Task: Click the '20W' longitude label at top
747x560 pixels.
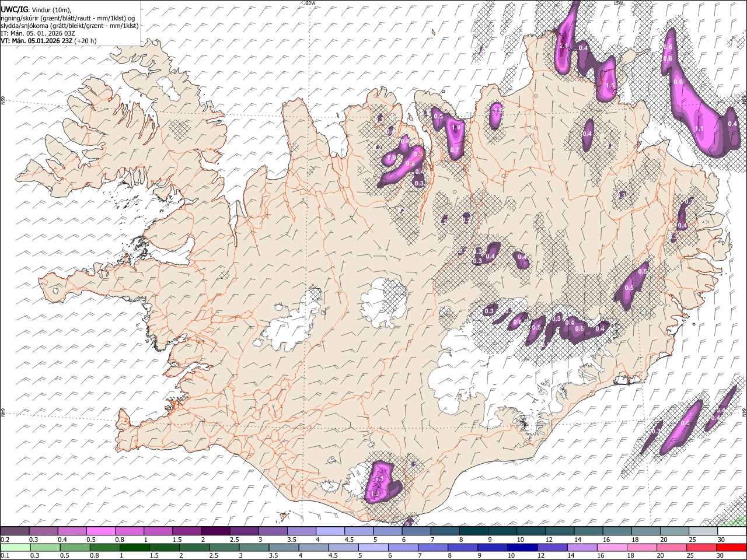Action: (x=310, y=3)
